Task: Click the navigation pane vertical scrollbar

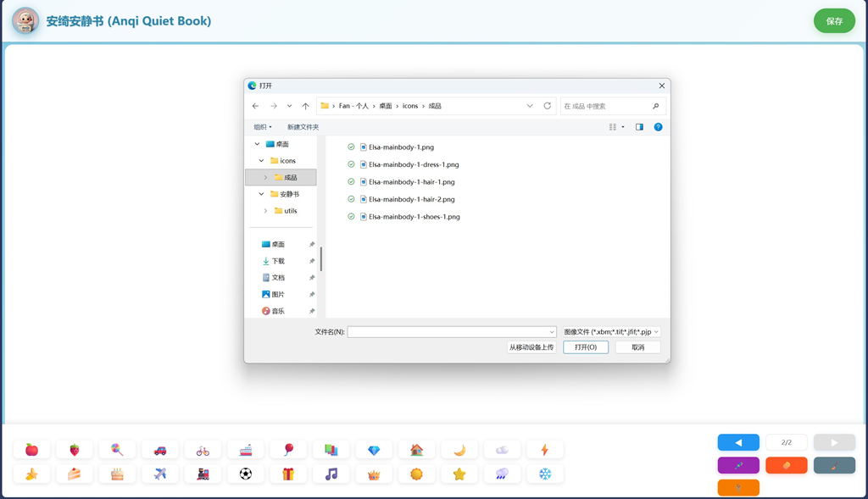Action: [x=321, y=258]
